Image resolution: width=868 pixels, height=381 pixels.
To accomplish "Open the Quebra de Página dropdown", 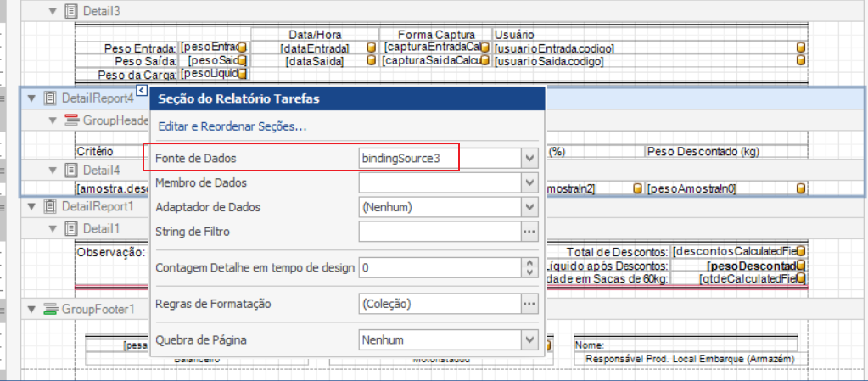I will point(529,339).
